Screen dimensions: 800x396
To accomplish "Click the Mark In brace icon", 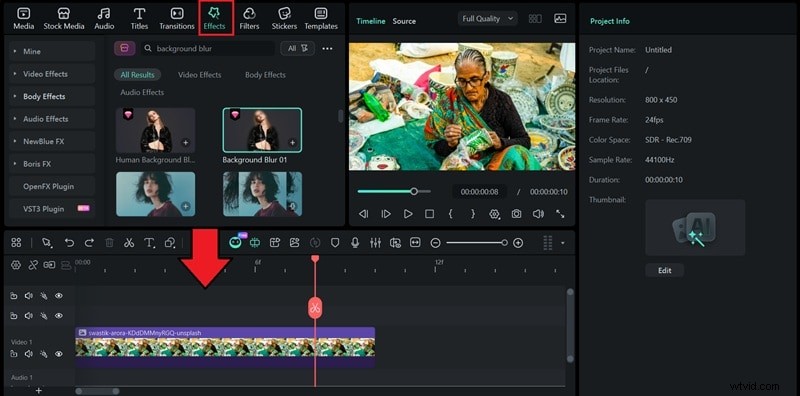I will pyautogui.click(x=451, y=214).
